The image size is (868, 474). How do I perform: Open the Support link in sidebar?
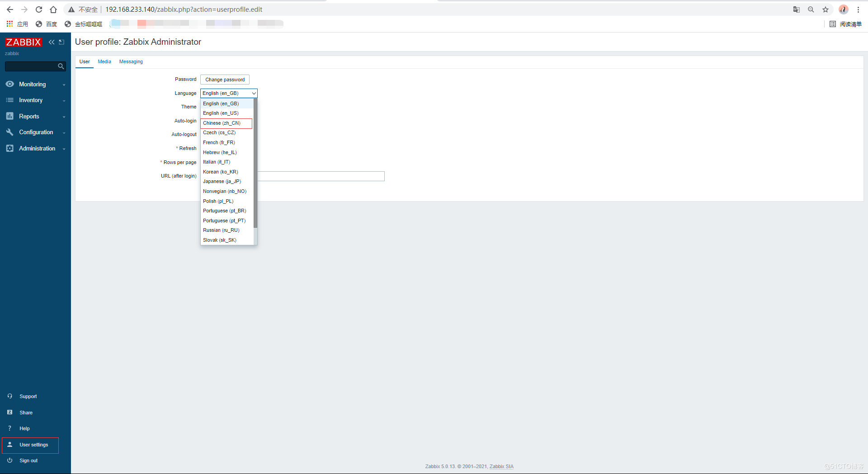(28, 397)
